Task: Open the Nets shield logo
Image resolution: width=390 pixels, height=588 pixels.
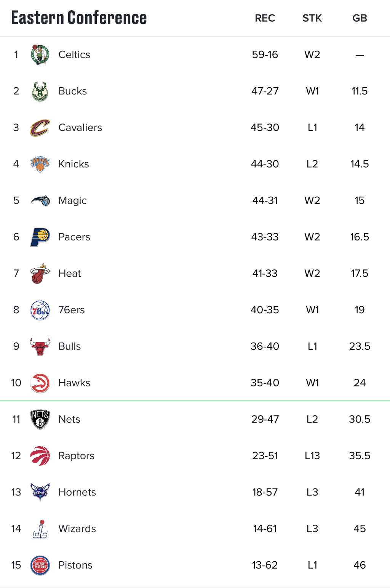Action: pyautogui.click(x=40, y=419)
